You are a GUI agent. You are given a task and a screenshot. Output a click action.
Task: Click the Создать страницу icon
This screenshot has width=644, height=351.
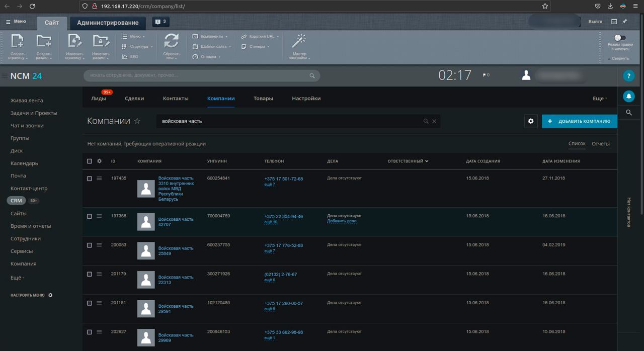(18, 41)
